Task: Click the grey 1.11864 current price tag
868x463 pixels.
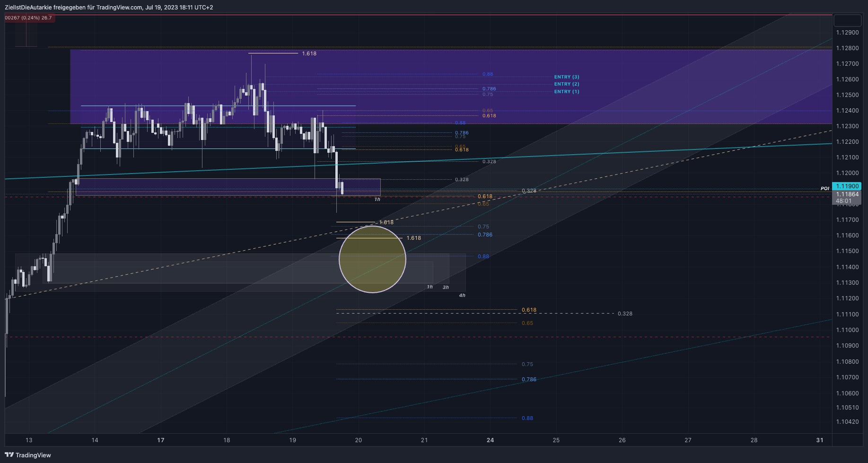Action: [847, 194]
